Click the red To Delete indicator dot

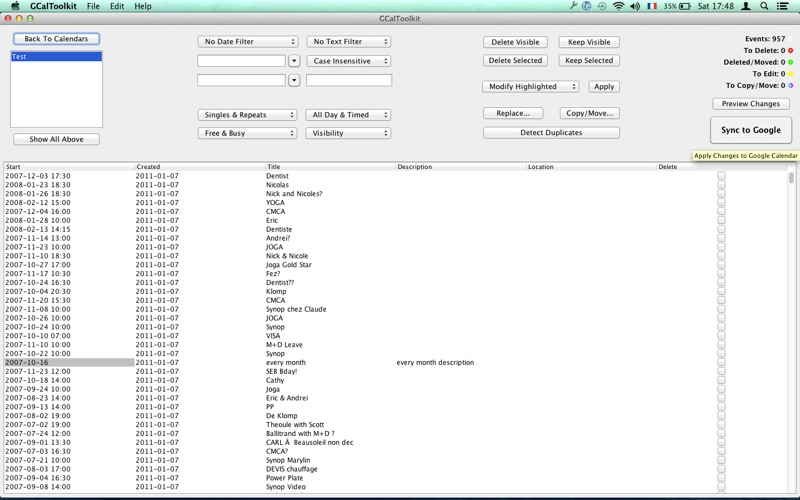point(790,51)
